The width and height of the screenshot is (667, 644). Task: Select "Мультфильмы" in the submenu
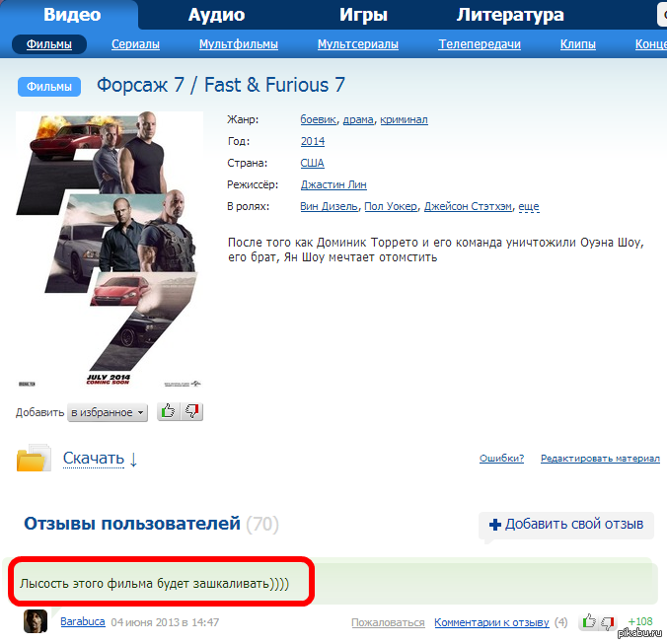click(x=239, y=44)
